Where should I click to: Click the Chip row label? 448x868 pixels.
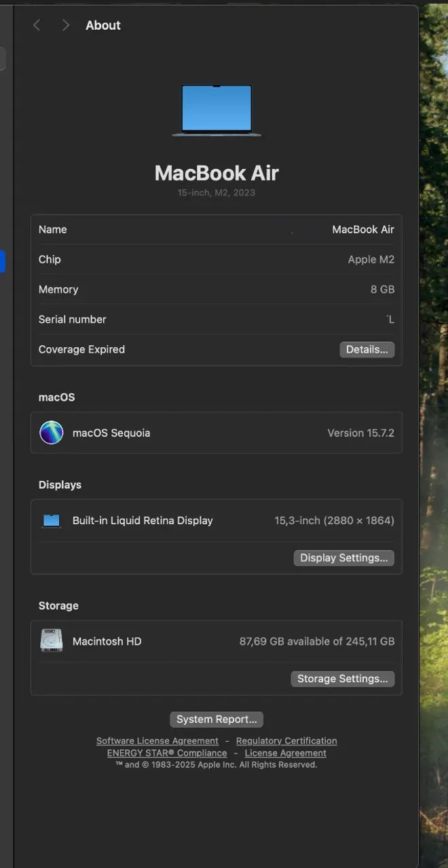click(x=50, y=259)
